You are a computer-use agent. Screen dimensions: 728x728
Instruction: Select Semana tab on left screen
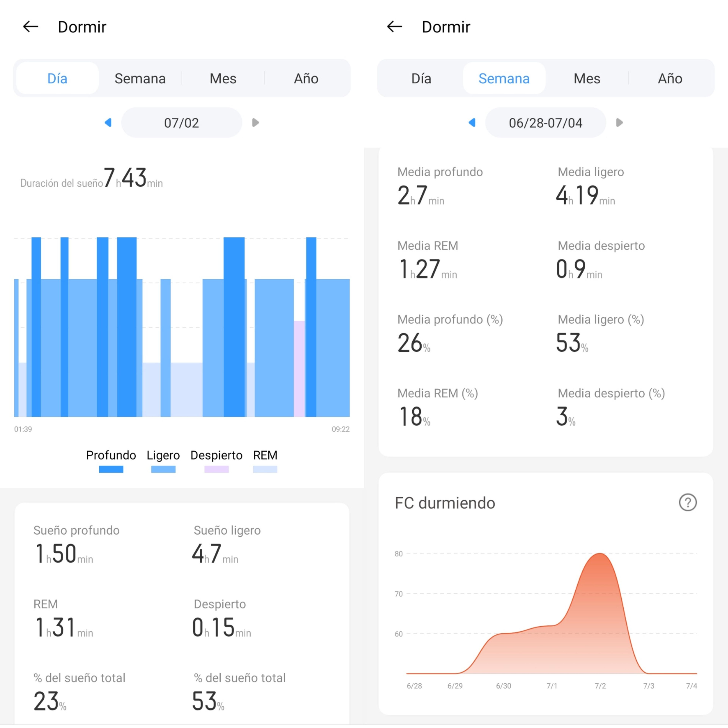pyautogui.click(x=140, y=78)
